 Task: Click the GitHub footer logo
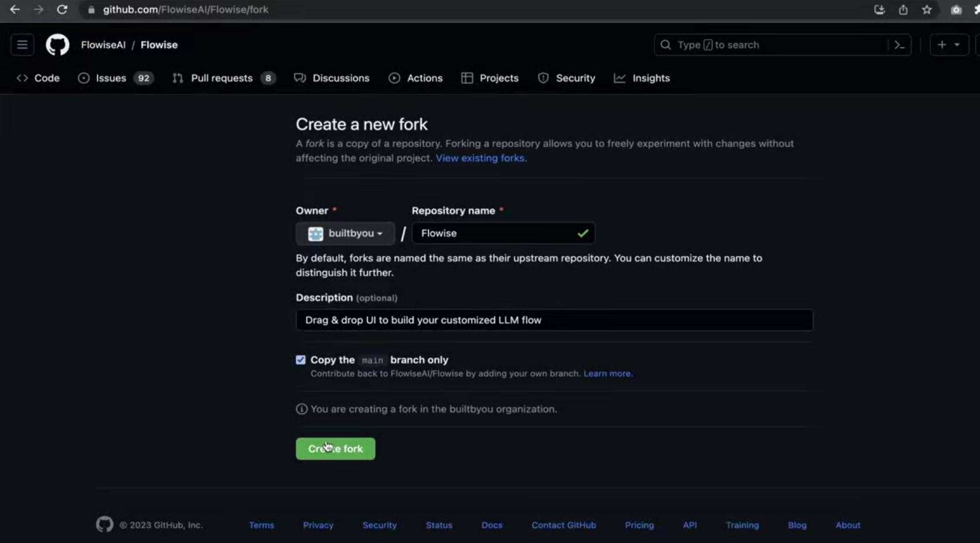click(x=105, y=524)
